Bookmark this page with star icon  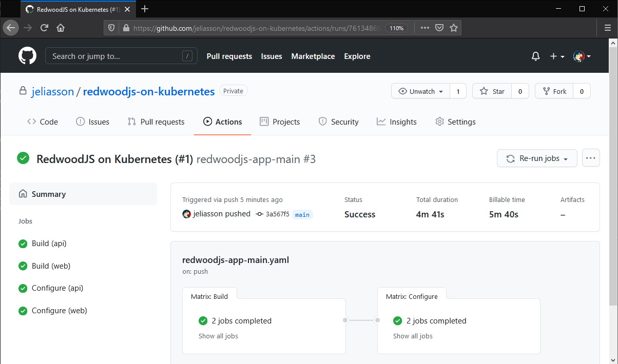click(x=454, y=28)
